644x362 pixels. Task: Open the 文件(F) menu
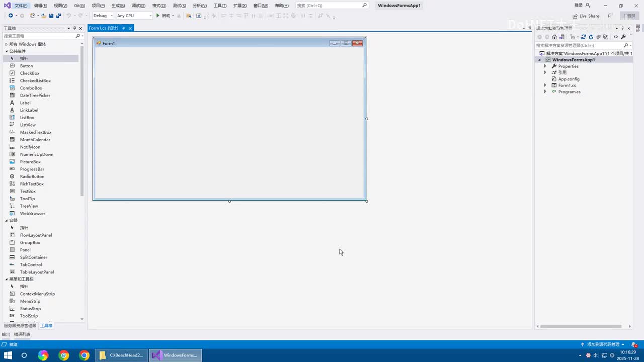pos(21,6)
